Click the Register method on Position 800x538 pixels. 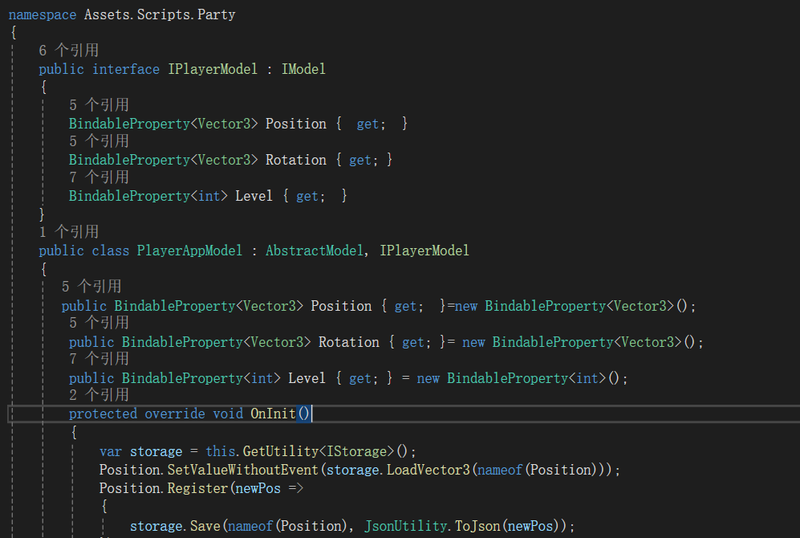[197, 488]
